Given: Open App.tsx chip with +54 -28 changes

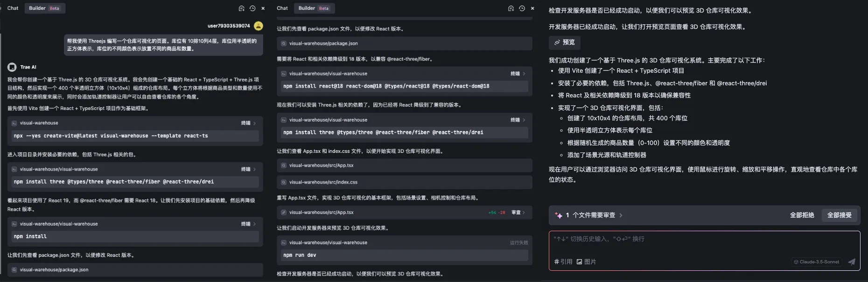Looking at the screenshot, I should (405, 213).
